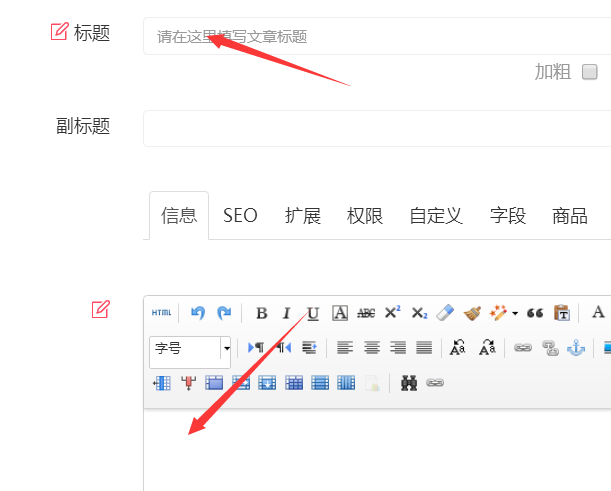Click the undo arrow in editor toolbar
The image size is (611, 491).
(198, 313)
